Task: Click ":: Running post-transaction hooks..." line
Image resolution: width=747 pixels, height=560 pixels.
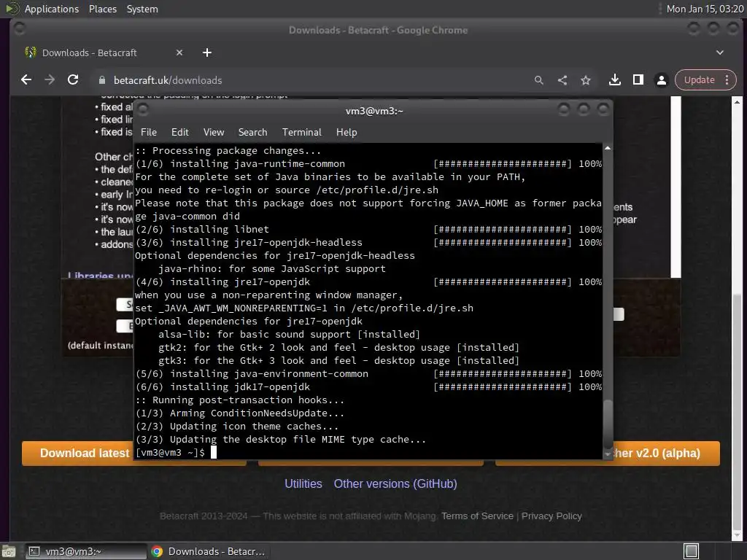Action: pyautogui.click(x=239, y=400)
